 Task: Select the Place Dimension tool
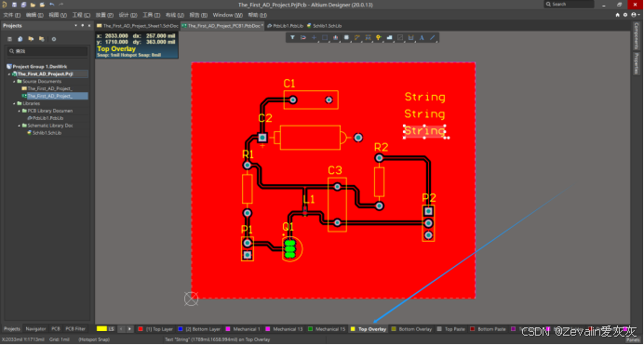click(x=410, y=38)
